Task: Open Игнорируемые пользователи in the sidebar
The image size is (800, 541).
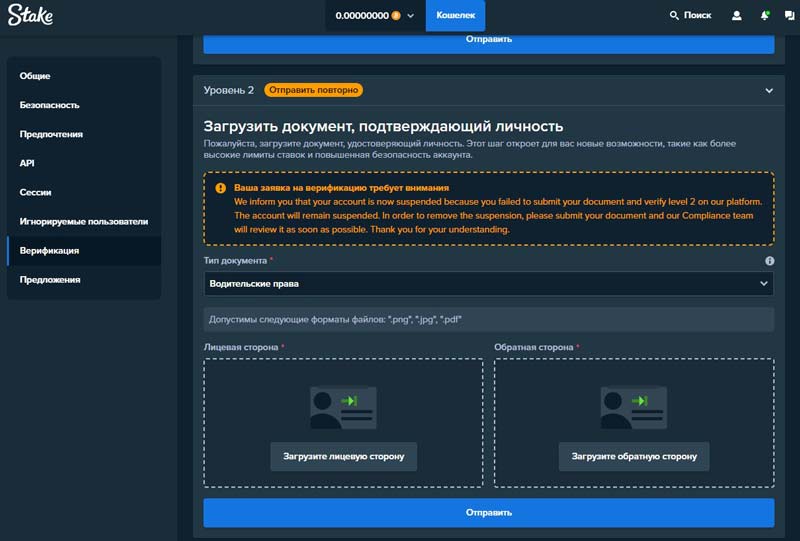Action: [x=83, y=221]
